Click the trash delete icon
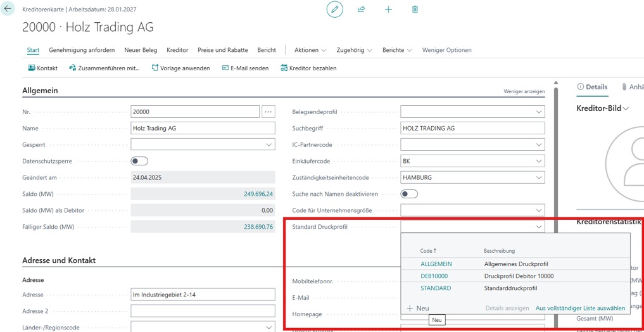The image size is (644, 332). pyautogui.click(x=415, y=10)
